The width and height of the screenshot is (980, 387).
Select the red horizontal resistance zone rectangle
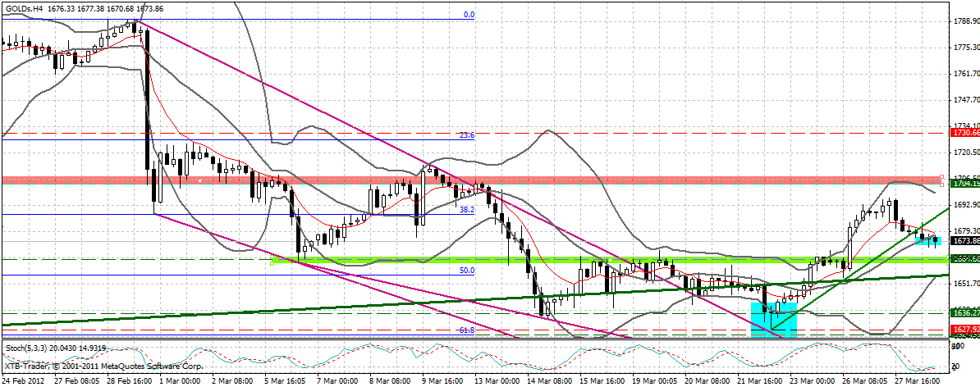click(x=472, y=180)
